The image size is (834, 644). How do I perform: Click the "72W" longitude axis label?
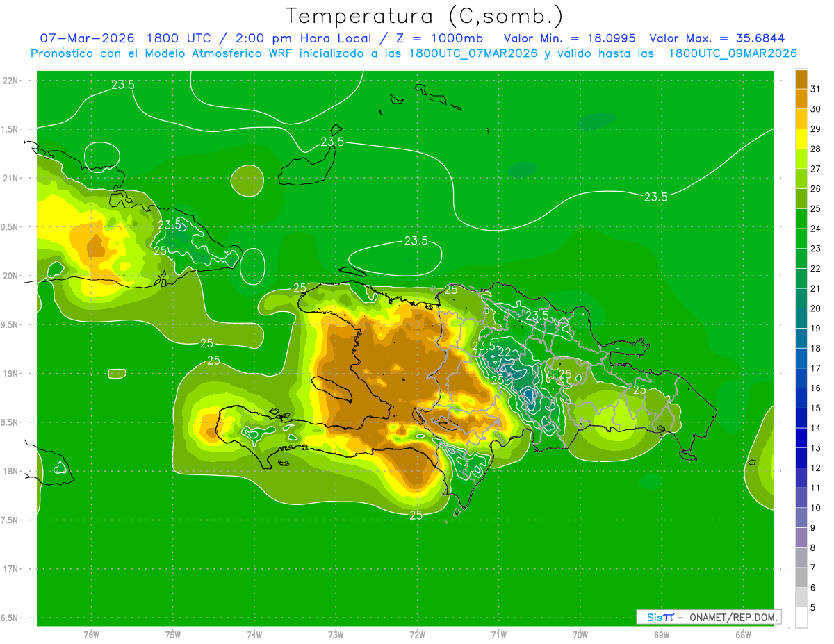(417, 635)
